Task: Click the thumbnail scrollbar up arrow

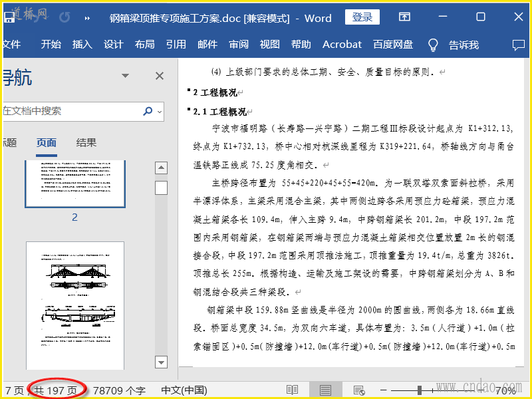Action: [x=161, y=168]
